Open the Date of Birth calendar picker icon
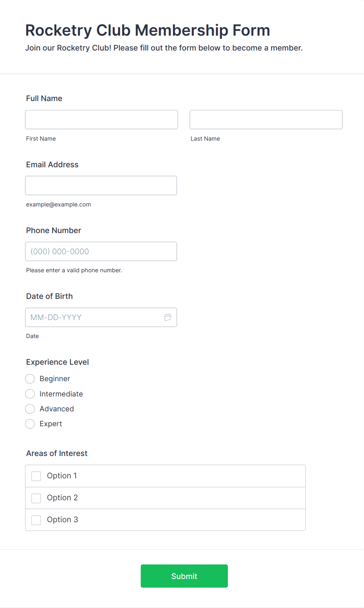The height and width of the screenshot is (608, 364). tap(168, 317)
